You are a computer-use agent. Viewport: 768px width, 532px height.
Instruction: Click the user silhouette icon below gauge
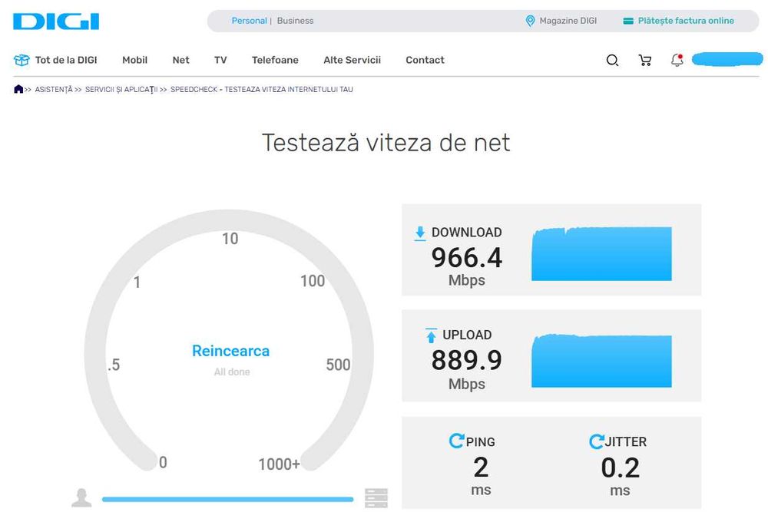[x=81, y=497]
